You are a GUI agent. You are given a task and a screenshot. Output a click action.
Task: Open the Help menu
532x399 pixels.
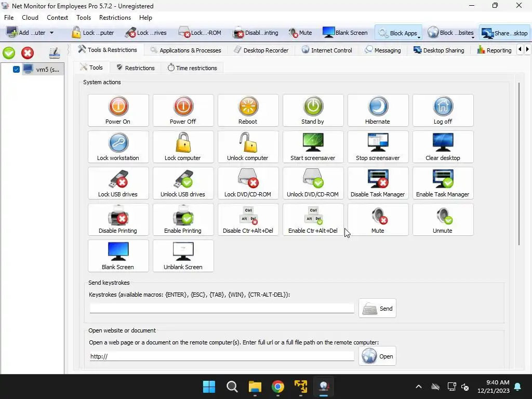[x=145, y=18]
